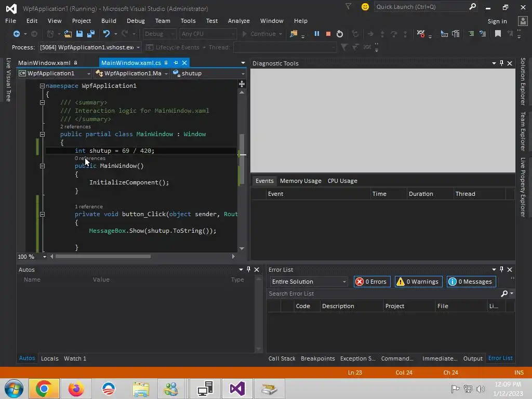The image size is (532, 399).
Task: Stop debugging with red stop button
Action: 328,34
